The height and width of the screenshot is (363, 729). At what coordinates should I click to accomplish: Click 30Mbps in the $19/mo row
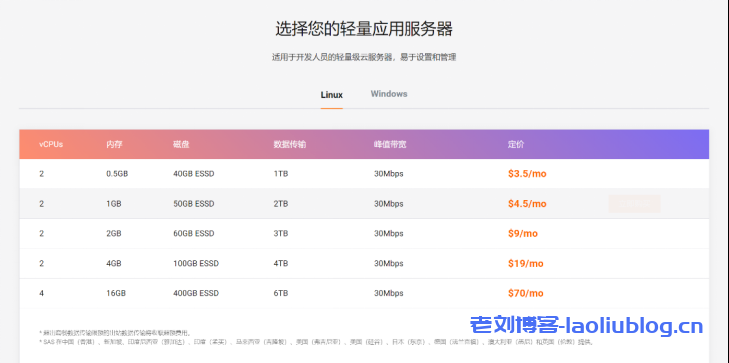tap(389, 264)
